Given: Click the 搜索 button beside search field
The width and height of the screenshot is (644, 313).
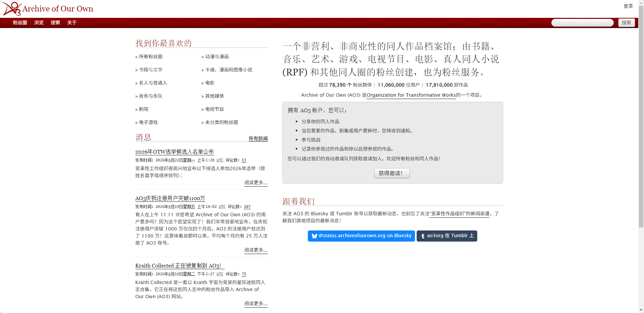Looking at the screenshot, I should (626, 23).
